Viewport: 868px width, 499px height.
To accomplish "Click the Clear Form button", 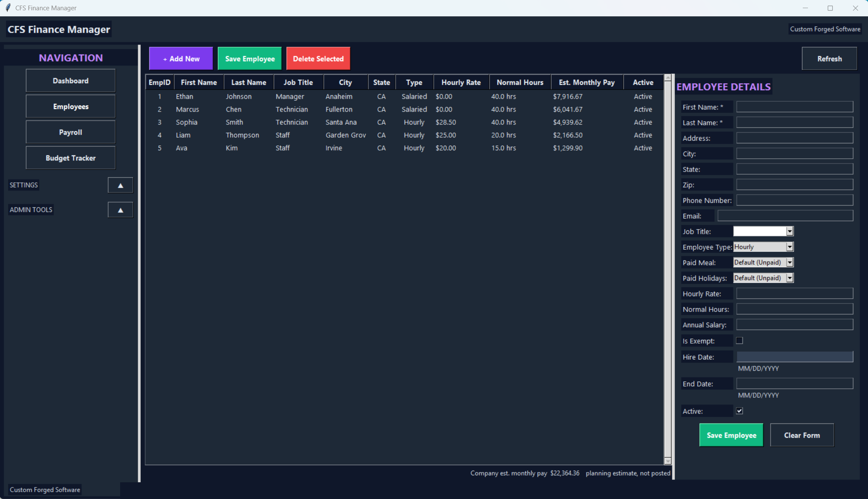I will (802, 435).
